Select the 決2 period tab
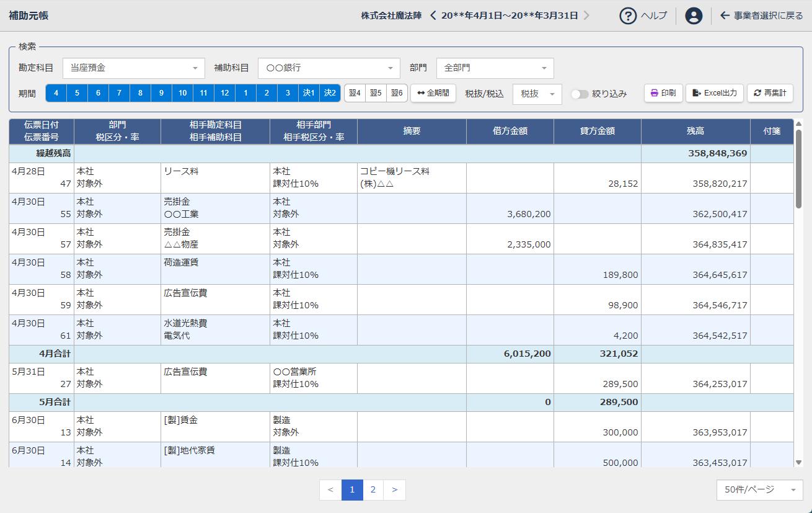This screenshot has height=513, width=812. pyautogui.click(x=330, y=93)
